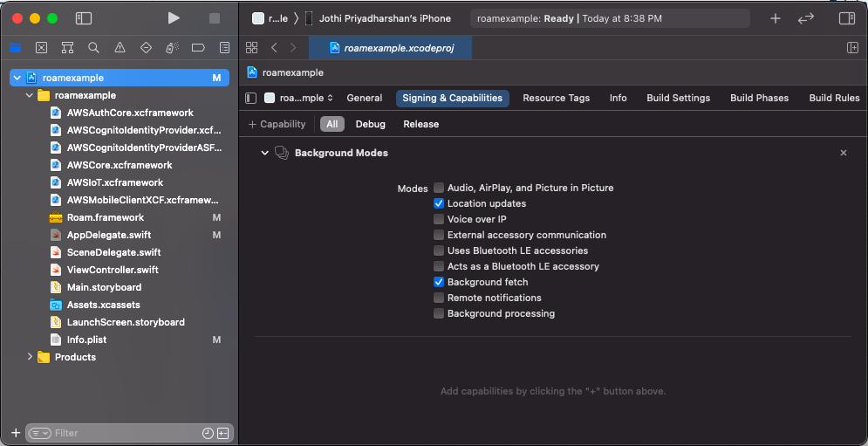The image size is (868, 446).
Task: Stop the running build
Action: (x=215, y=18)
